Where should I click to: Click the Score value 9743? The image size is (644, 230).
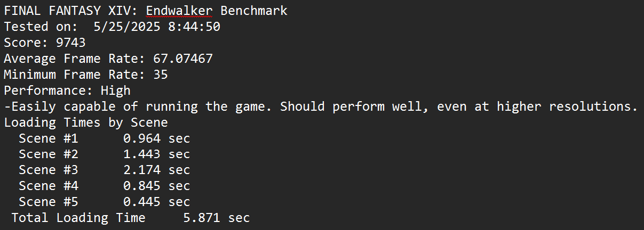[x=71, y=43]
